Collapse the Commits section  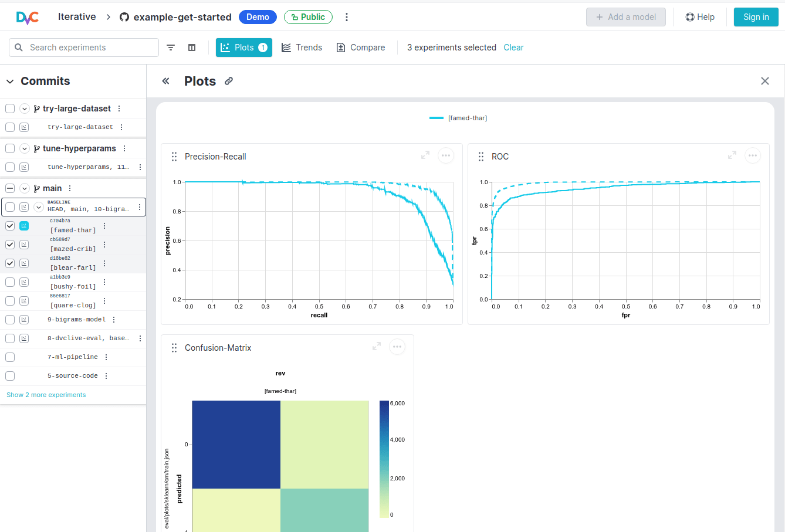[x=10, y=81]
